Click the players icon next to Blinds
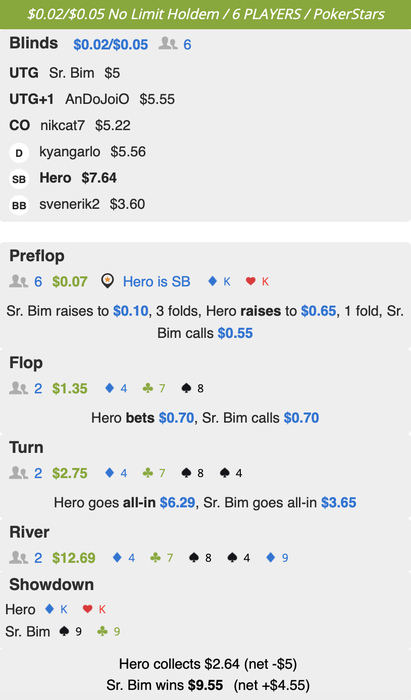This screenshot has height=700, width=411. tap(168, 44)
